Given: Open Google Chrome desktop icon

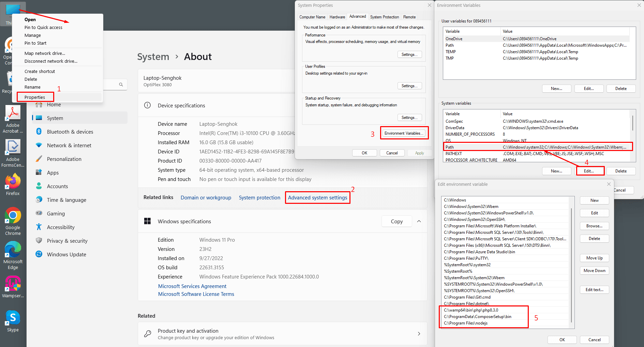Looking at the screenshot, I should coord(13,216).
